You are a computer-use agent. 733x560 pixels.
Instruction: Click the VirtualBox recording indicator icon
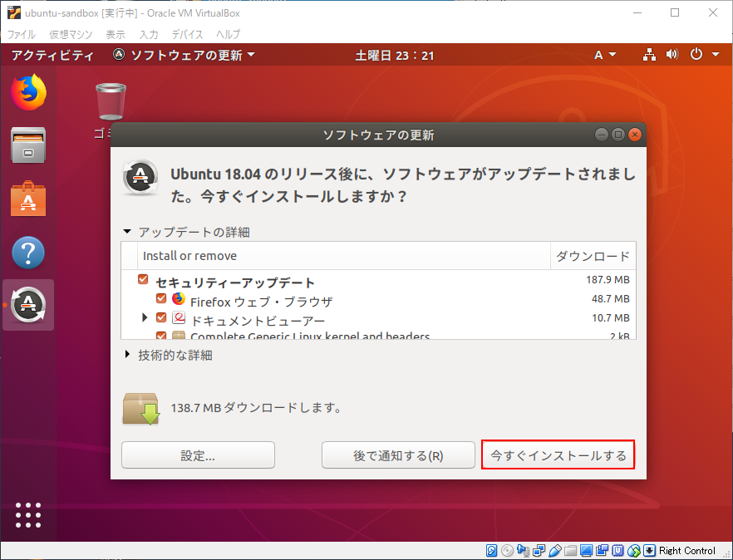pyautogui.click(x=602, y=551)
